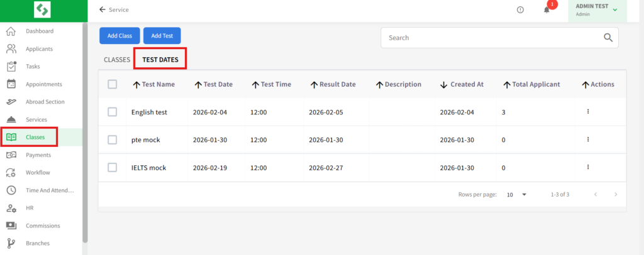644x255 pixels.
Task: Select the TEST DATES tab
Action: click(160, 60)
